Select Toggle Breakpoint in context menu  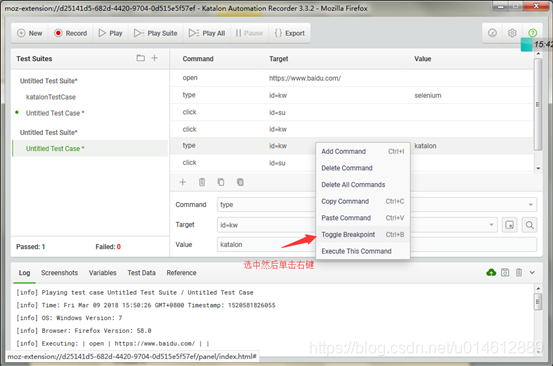tap(363, 234)
